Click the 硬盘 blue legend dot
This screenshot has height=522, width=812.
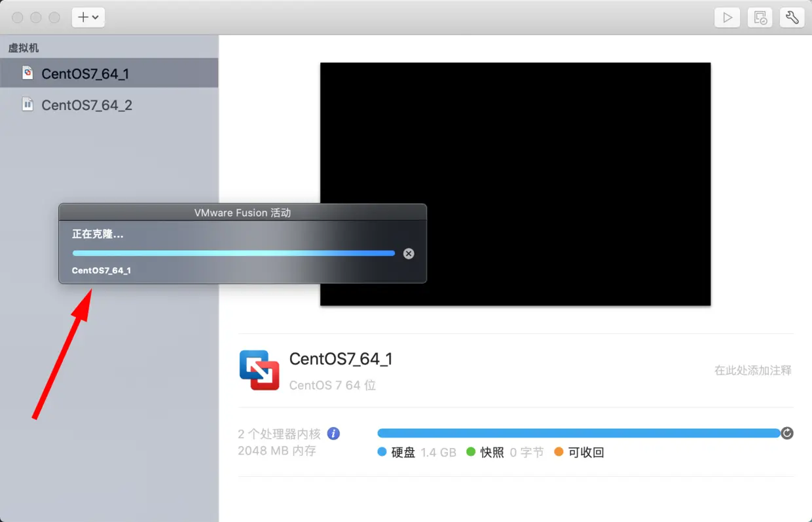tap(382, 452)
